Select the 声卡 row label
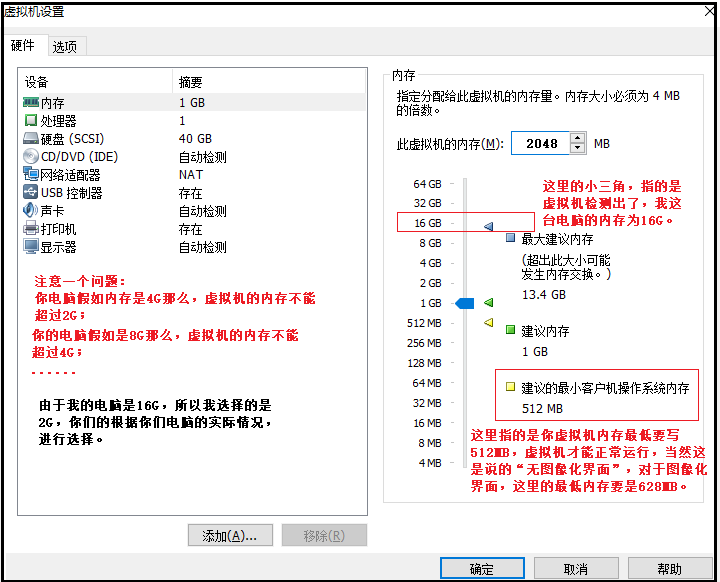The image size is (720, 582). tap(52, 211)
